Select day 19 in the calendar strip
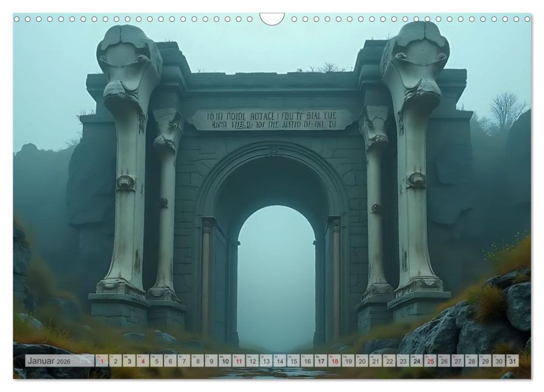The image size is (544, 392). pos(349,361)
